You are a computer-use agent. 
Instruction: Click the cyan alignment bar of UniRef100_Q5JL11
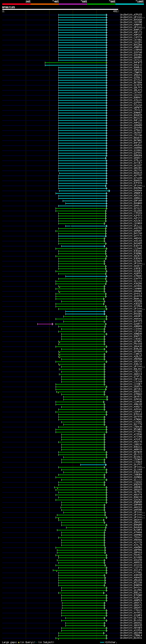pos(86,226)
